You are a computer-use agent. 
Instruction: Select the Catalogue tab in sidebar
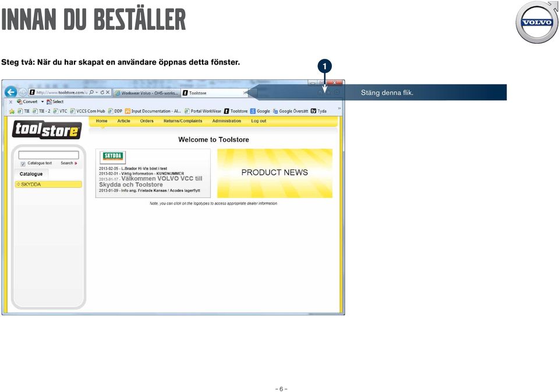coord(31,174)
